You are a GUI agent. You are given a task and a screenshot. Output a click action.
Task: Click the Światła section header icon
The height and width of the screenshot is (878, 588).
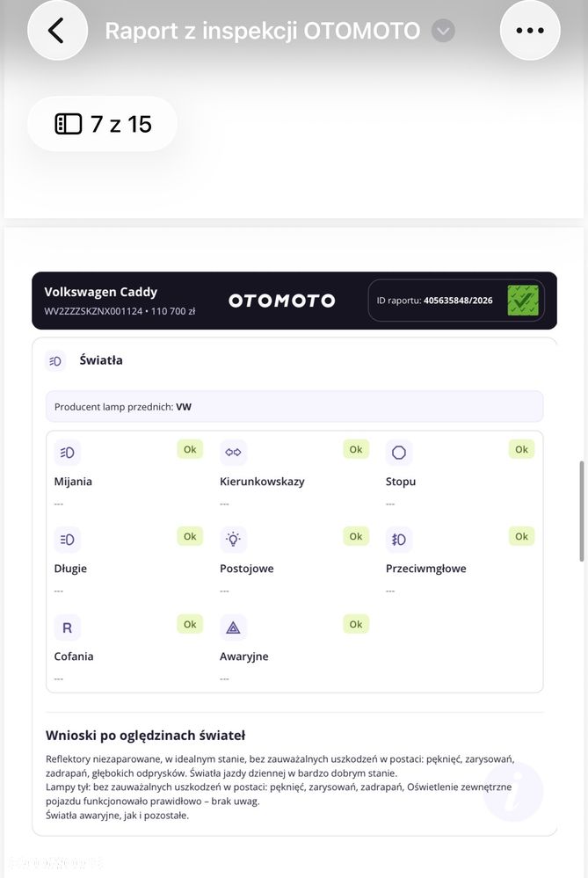point(55,361)
